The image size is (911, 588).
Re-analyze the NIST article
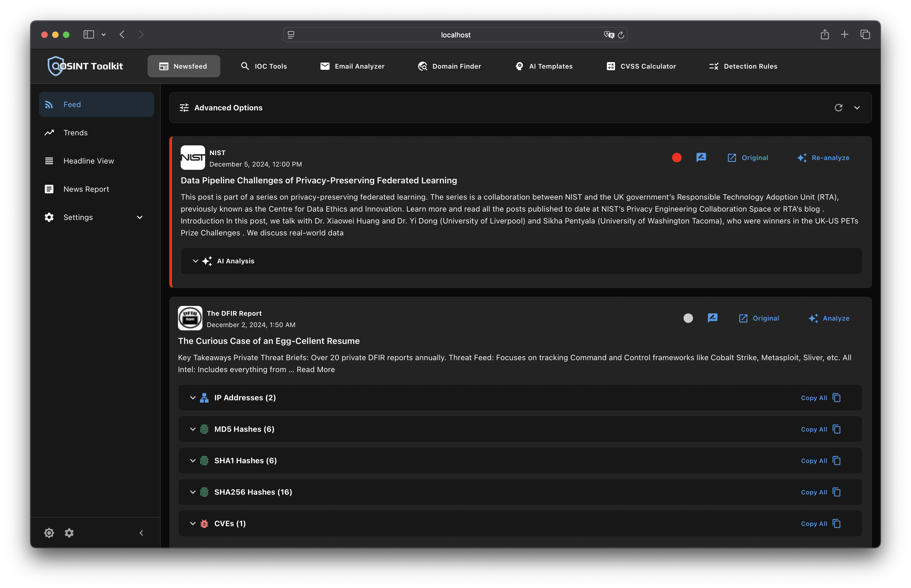(823, 157)
